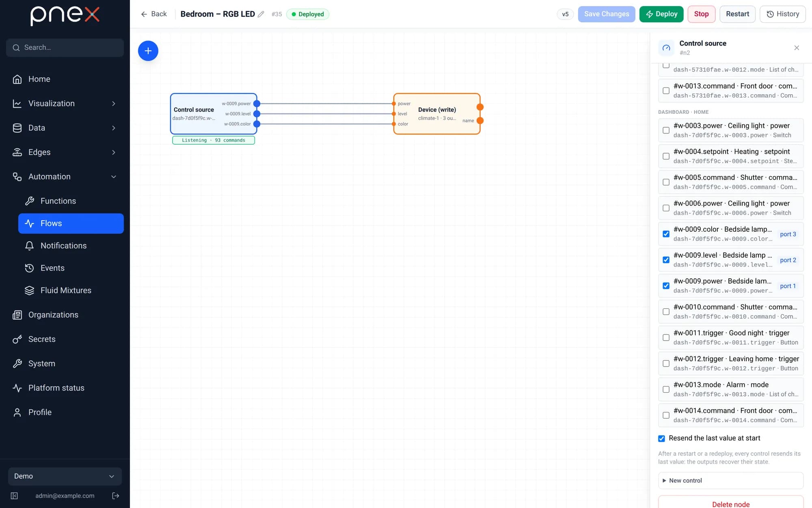
Task: Check the #w-0004.setpoint Heating checkbox
Action: pyautogui.click(x=666, y=156)
